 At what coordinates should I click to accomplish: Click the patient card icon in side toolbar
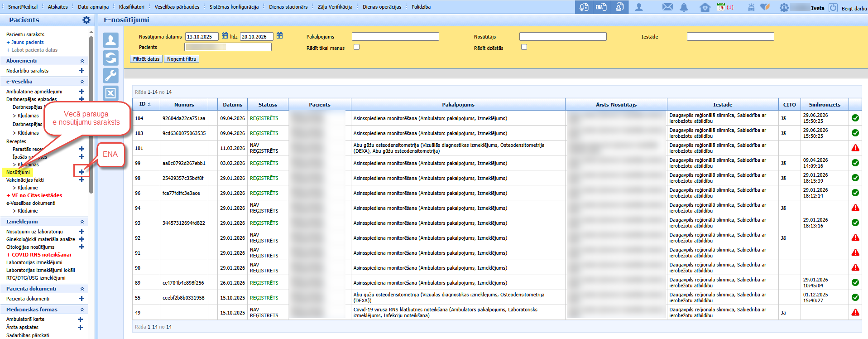(111, 40)
